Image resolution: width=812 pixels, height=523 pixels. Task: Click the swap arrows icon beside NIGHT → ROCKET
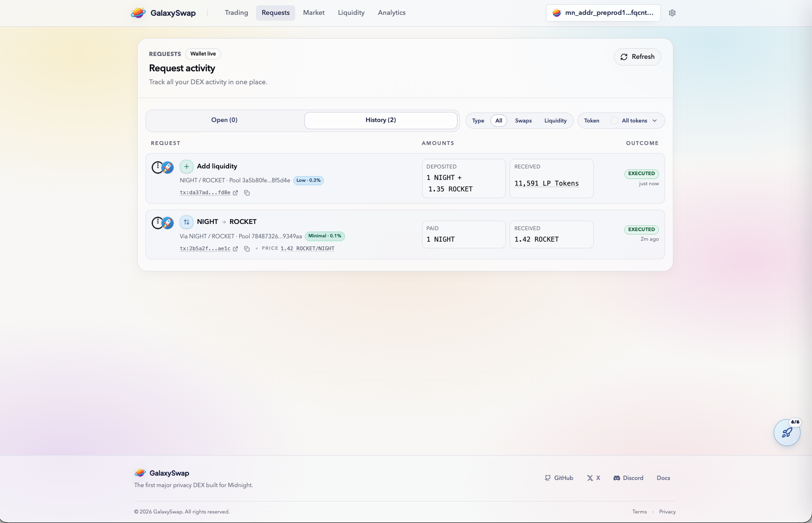[x=187, y=222]
